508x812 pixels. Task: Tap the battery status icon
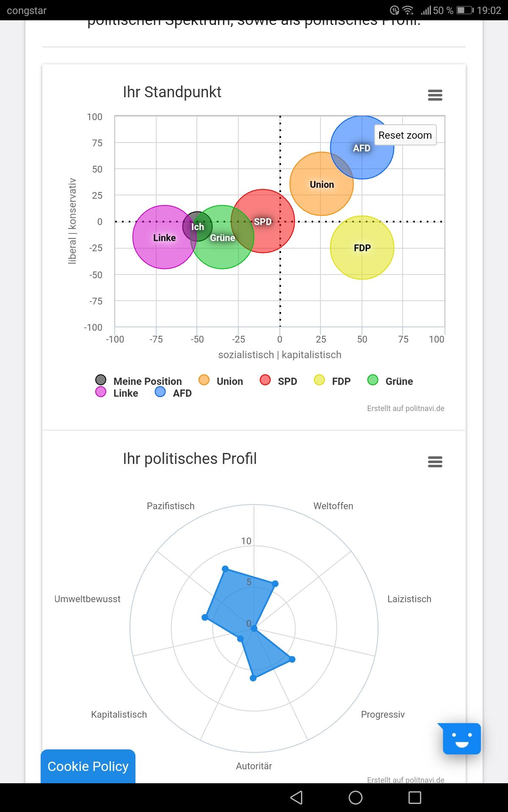coord(465,10)
